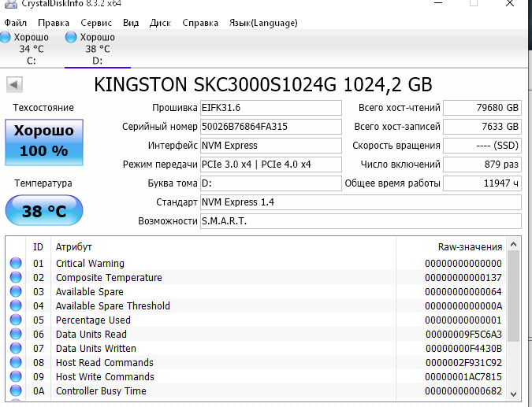532x407 pixels.
Task: Select the Data Units Read attribute text
Action: pyautogui.click(x=91, y=335)
